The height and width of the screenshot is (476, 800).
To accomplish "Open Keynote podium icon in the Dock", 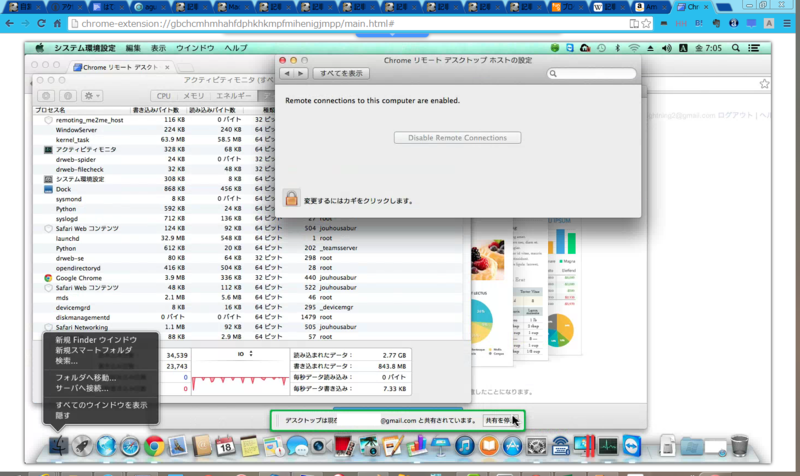I will click(440, 446).
